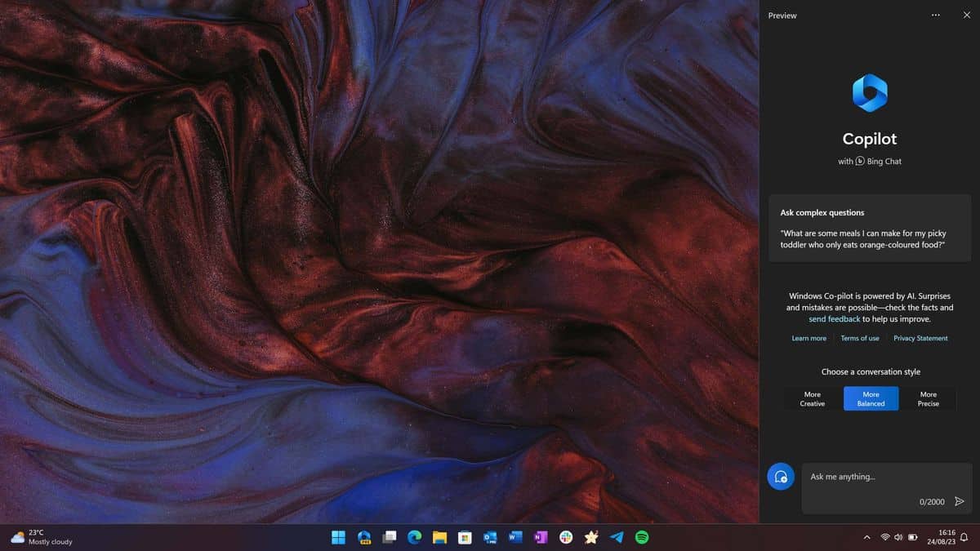Image resolution: width=980 pixels, height=551 pixels.
Task: Select the More Precise conversation style
Action: [x=928, y=398]
